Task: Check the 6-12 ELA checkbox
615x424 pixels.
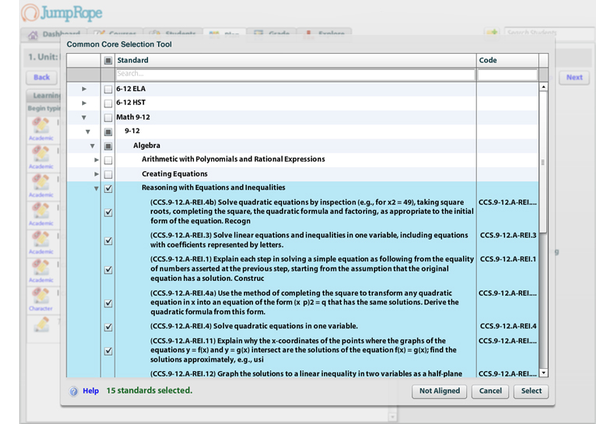Action: (x=108, y=89)
